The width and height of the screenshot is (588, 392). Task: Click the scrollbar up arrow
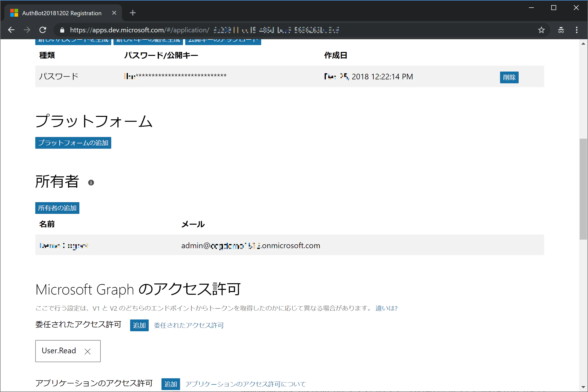coord(583,44)
